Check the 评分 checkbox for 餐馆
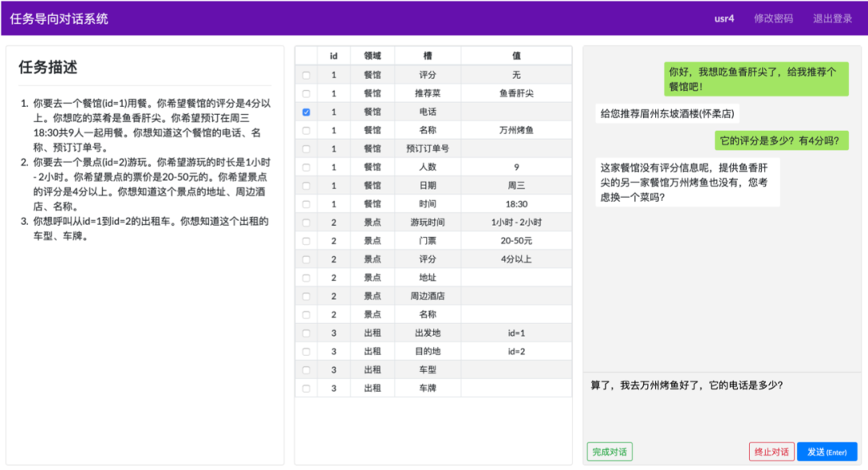Screen dimensions: 868x470 click(x=305, y=75)
